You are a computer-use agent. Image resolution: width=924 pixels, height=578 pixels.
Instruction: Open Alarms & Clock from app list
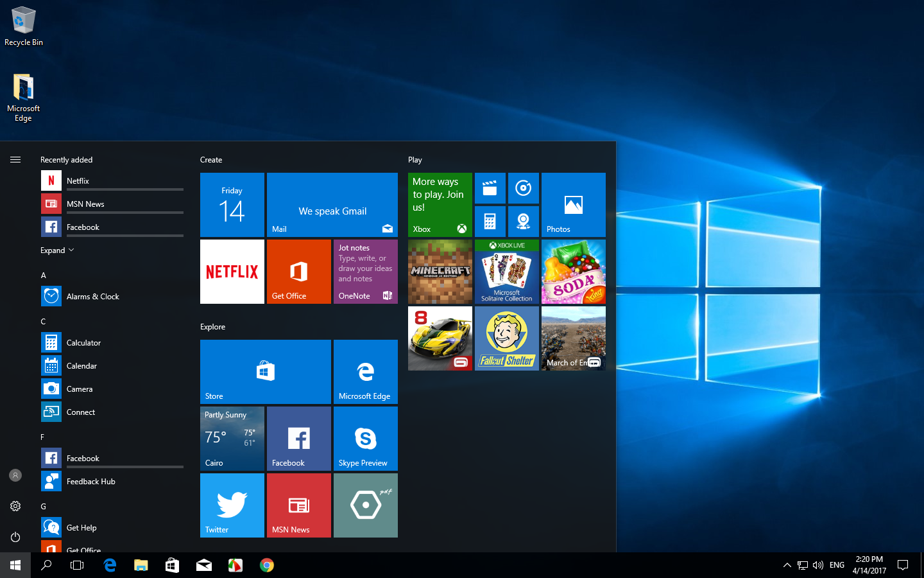pyautogui.click(x=112, y=297)
